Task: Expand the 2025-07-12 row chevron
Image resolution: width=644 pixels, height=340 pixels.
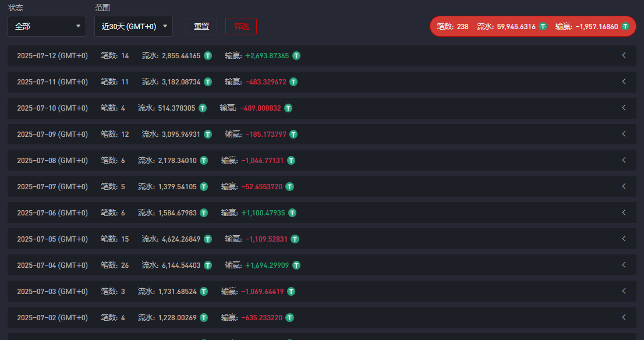Action: 624,55
